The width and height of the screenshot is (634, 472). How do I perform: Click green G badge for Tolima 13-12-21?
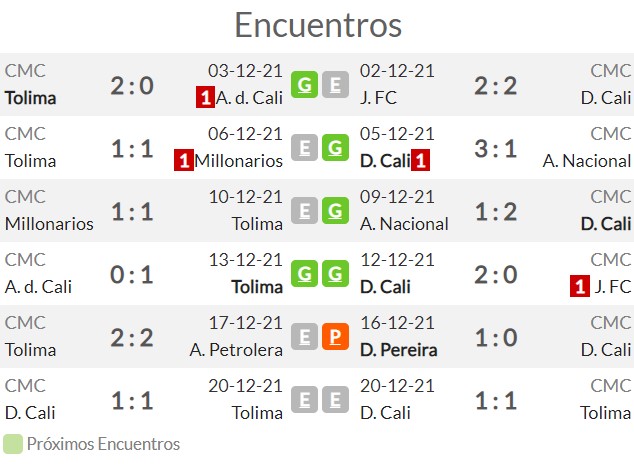(x=304, y=273)
